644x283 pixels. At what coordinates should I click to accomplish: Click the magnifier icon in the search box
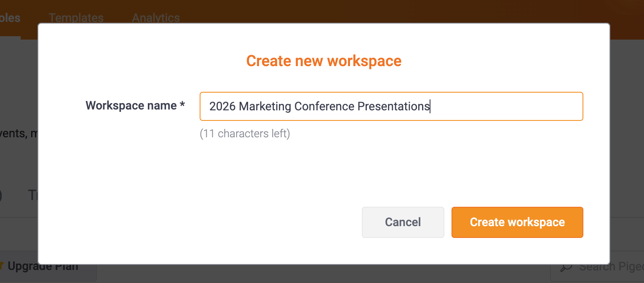pos(567,267)
